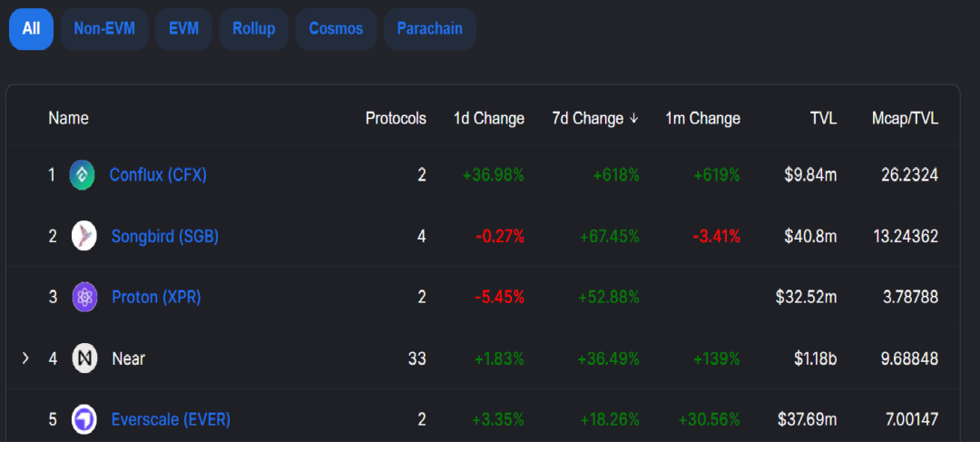This screenshot has width=980, height=451.
Task: Click the Songbird chain logo icon
Action: [x=83, y=236]
